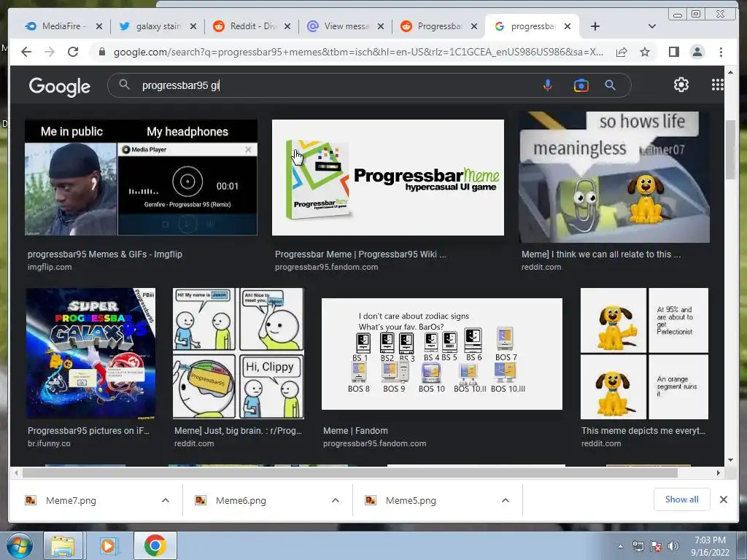Image resolution: width=747 pixels, height=560 pixels.
Task: Expand options for Meme6.png download
Action: click(336, 500)
